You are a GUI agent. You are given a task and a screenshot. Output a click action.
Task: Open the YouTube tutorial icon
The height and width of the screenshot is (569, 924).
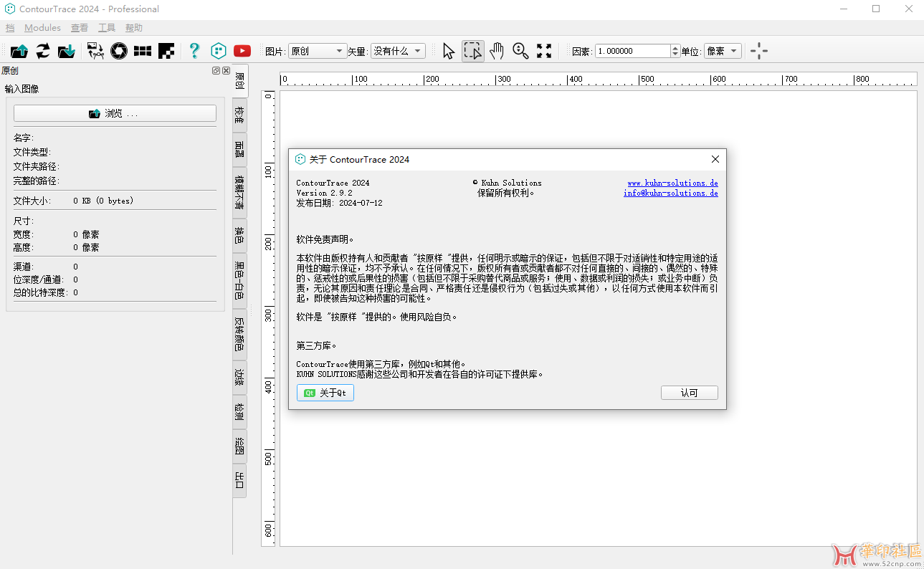[242, 51]
